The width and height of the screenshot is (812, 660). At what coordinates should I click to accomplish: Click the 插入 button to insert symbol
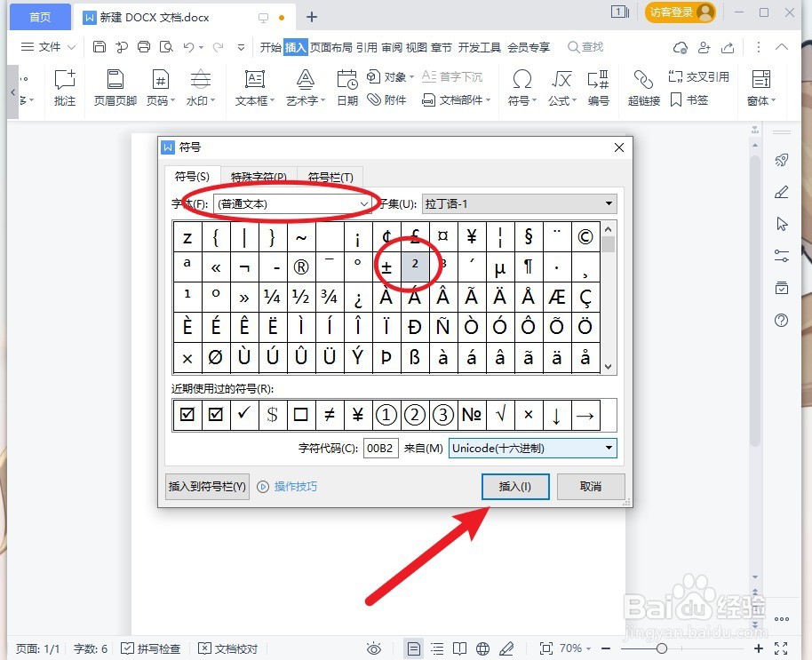(x=515, y=486)
